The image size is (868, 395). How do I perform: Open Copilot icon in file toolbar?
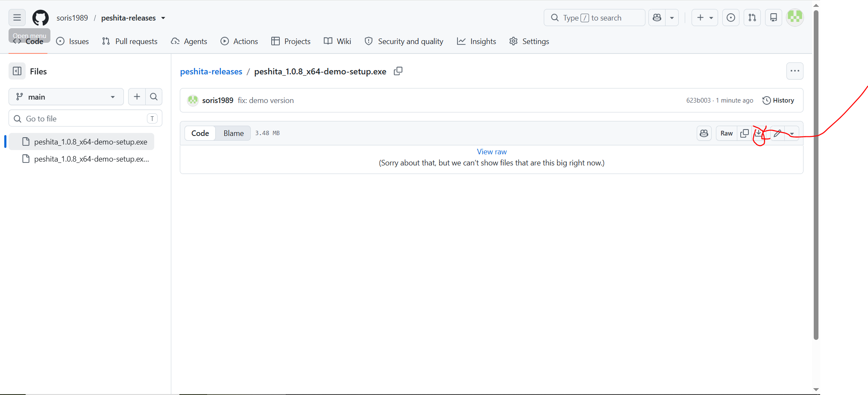pyautogui.click(x=704, y=133)
